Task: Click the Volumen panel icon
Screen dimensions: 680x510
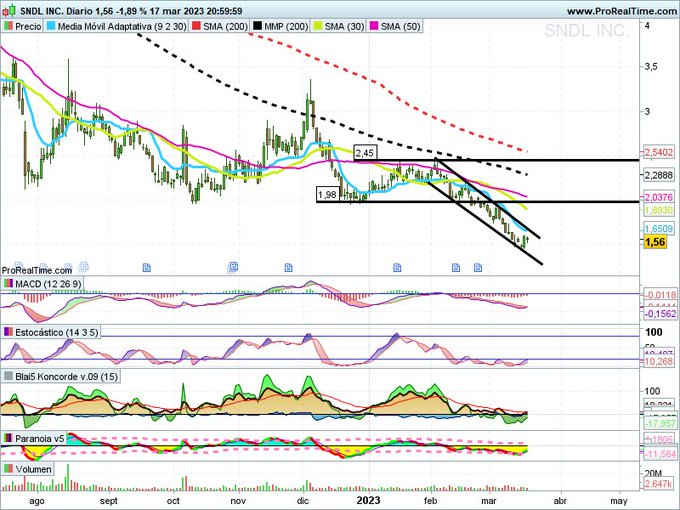Action: pyautogui.click(x=8, y=469)
